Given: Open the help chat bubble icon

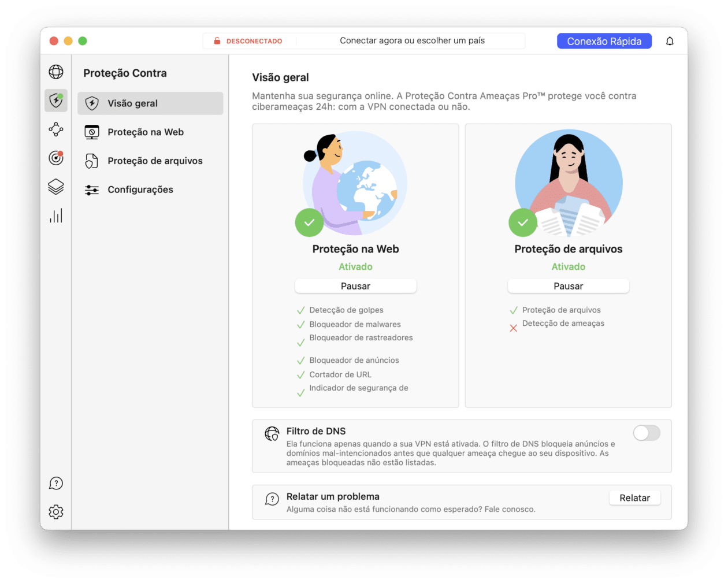Looking at the screenshot, I should [x=56, y=483].
